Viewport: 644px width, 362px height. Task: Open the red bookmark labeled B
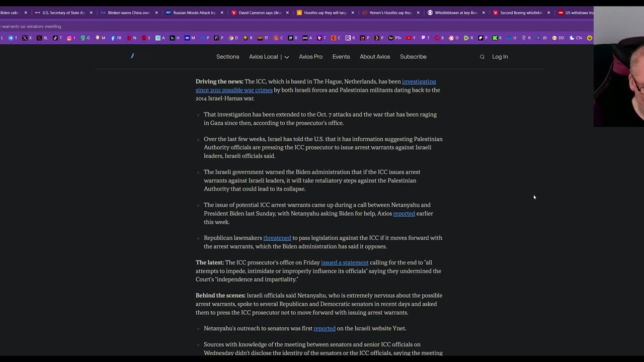(440, 38)
